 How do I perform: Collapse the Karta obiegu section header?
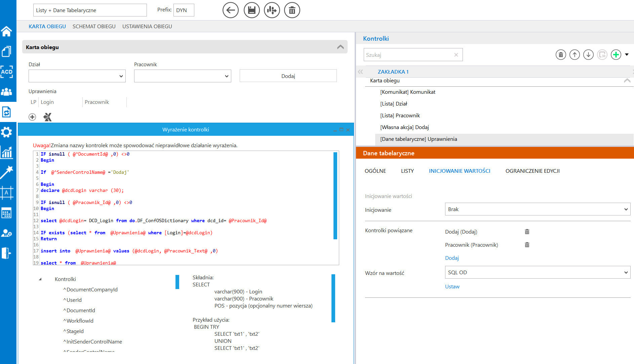pyautogui.click(x=340, y=47)
